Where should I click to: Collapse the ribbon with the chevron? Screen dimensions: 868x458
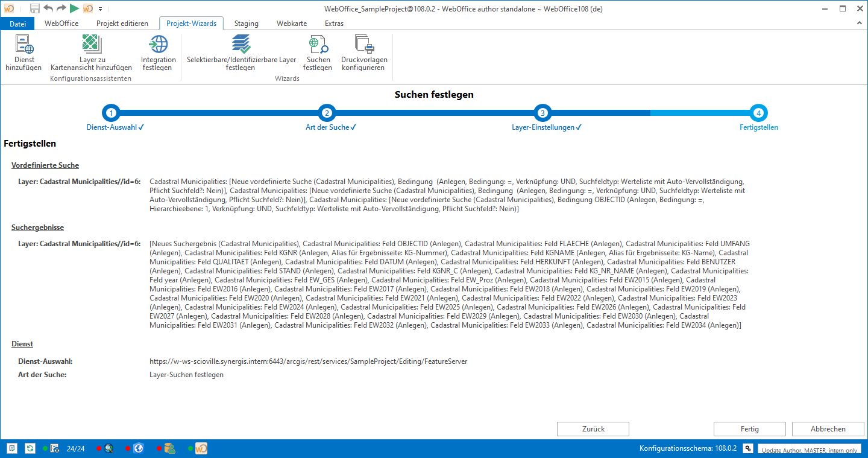[x=860, y=23]
